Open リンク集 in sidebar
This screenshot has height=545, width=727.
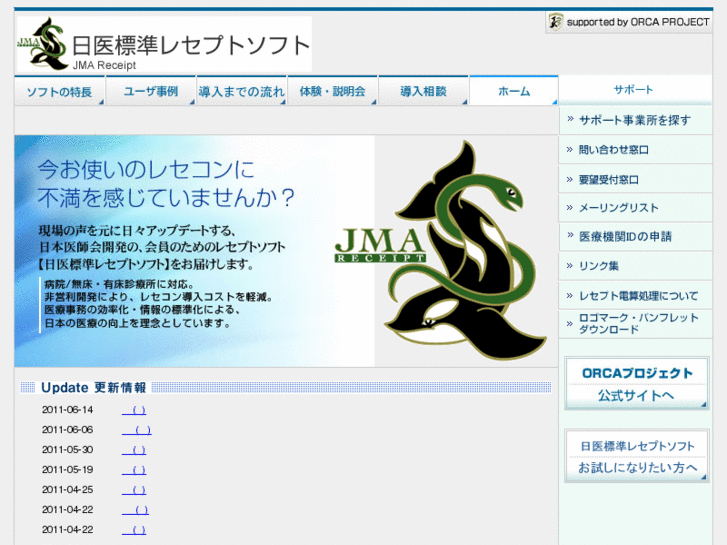click(x=635, y=266)
